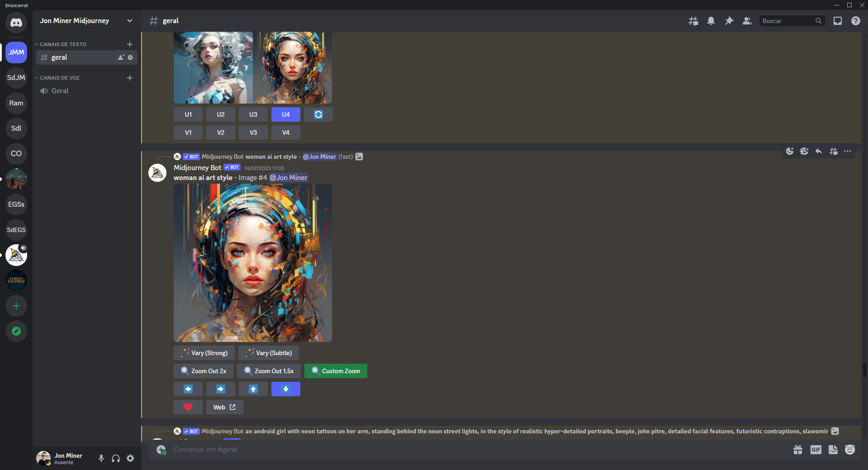This screenshot has width=868, height=470.
Task: Toggle microphone mute in user panel
Action: (x=101, y=458)
